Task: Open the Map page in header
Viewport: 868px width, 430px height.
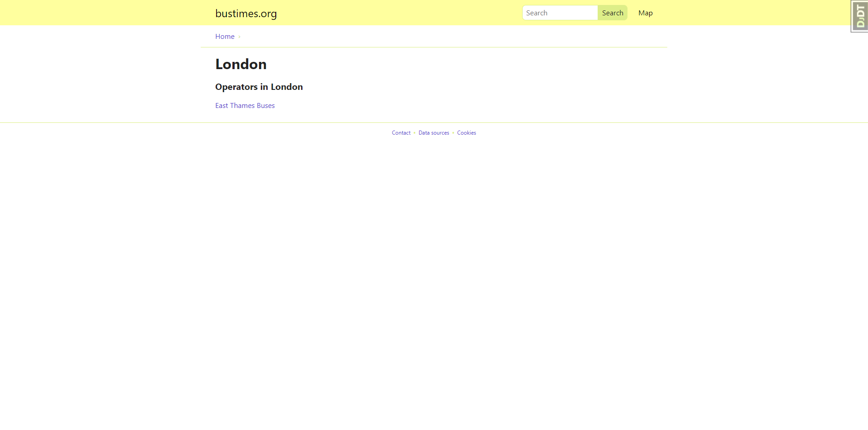Action: point(645,13)
